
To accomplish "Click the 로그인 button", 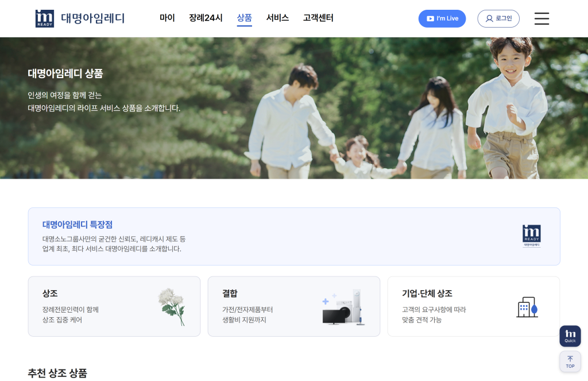I will coord(498,18).
